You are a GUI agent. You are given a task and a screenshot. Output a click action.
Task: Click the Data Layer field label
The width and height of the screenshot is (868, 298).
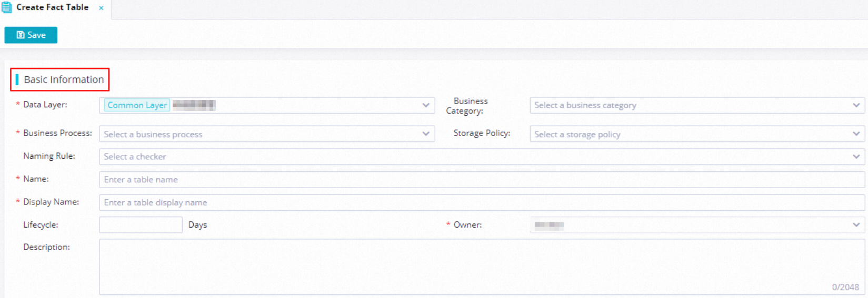[x=45, y=105]
